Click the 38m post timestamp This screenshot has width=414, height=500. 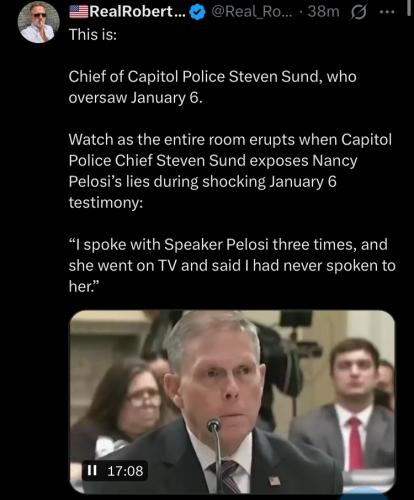[324, 12]
